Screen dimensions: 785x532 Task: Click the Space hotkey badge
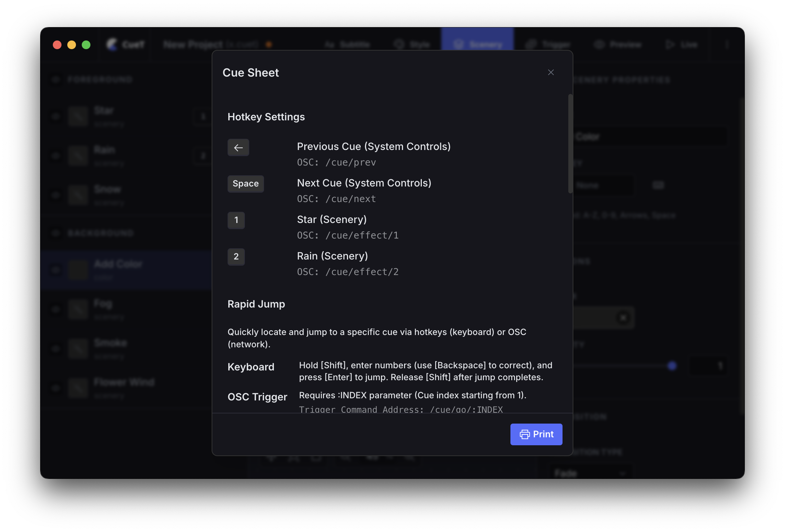tap(246, 184)
